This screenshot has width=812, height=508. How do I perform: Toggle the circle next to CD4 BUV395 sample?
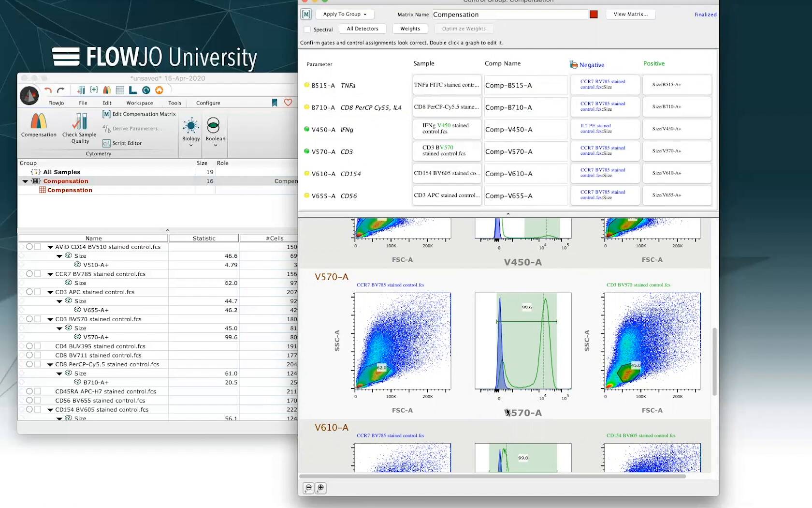point(29,346)
